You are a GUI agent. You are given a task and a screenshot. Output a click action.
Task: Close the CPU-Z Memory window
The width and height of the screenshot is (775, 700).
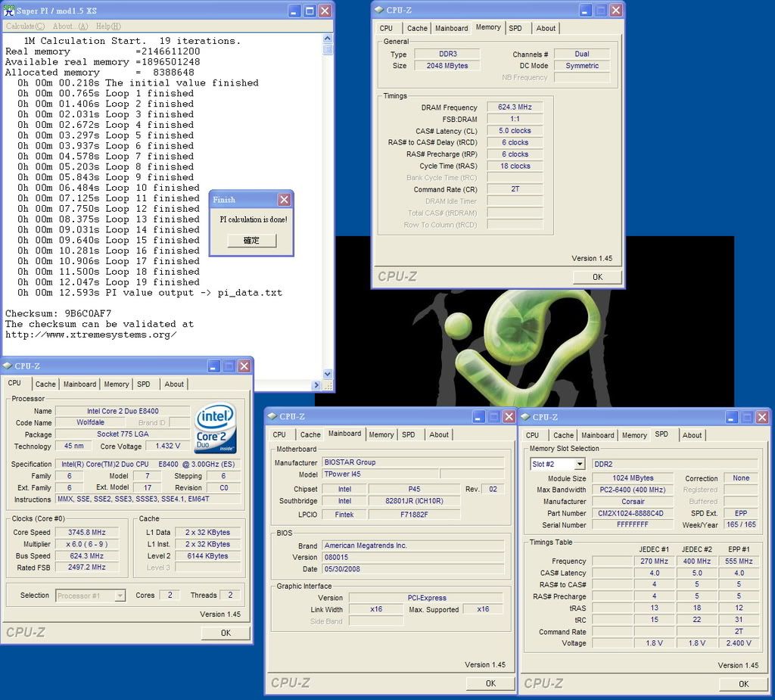click(616, 10)
